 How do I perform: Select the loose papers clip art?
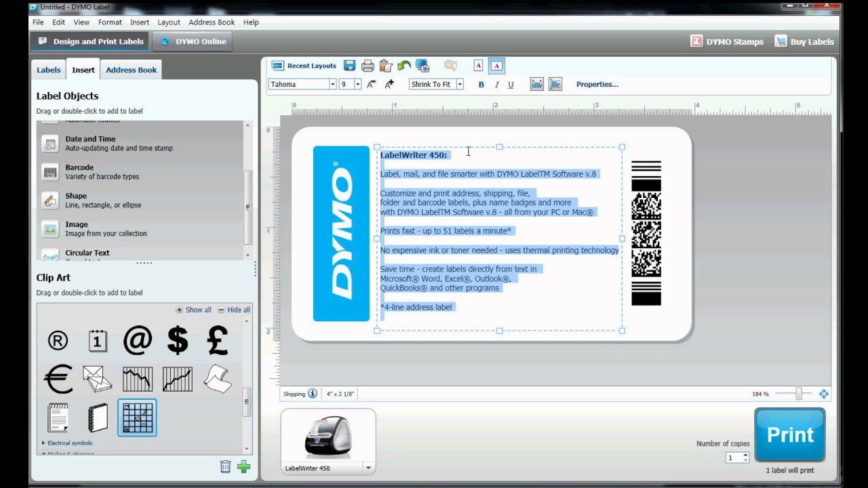(x=218, y=379)
